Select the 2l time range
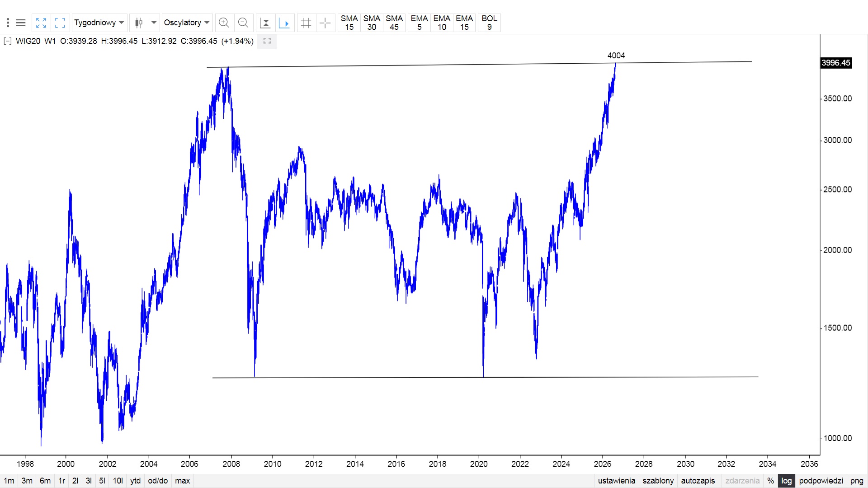This screenshot has width=868, height=488. 75,481
